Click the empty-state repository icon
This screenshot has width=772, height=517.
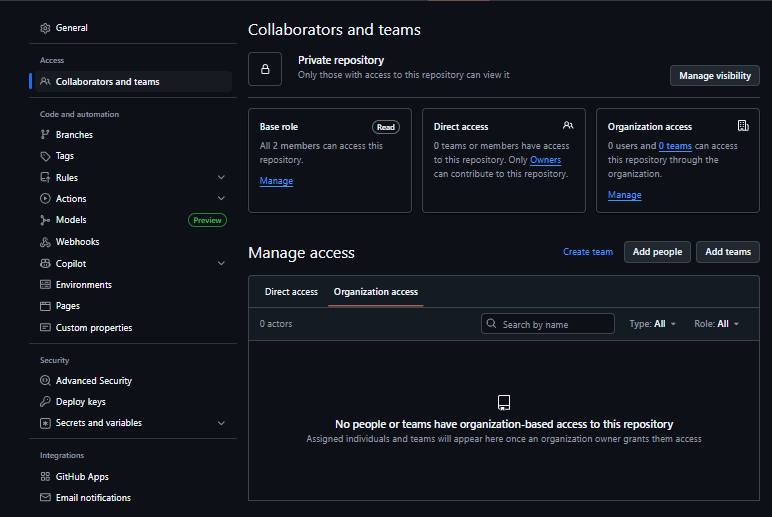coord(504,403)
